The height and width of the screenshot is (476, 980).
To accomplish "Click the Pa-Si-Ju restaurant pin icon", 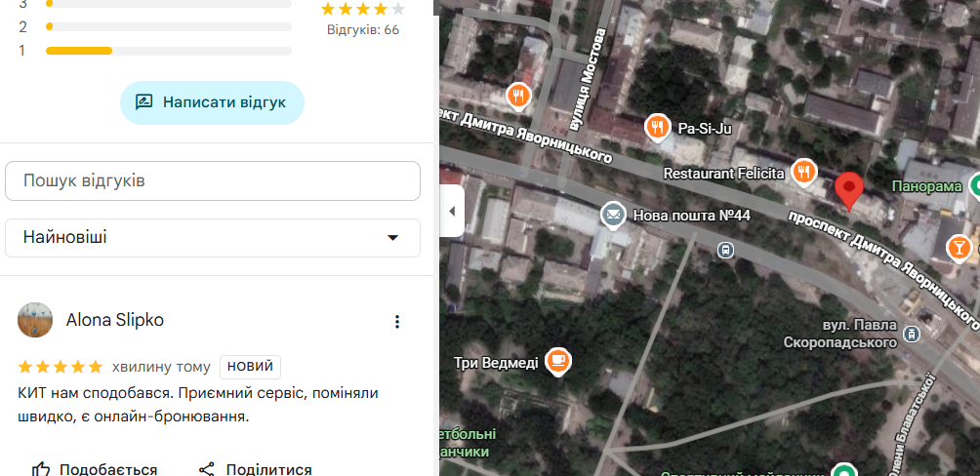I will click(x=657, y=128).
